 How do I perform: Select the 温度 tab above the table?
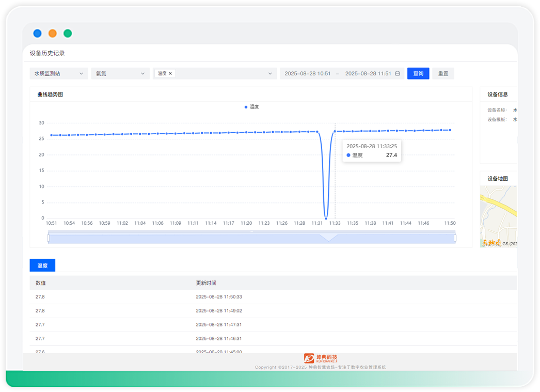click(x=42, y=265)
